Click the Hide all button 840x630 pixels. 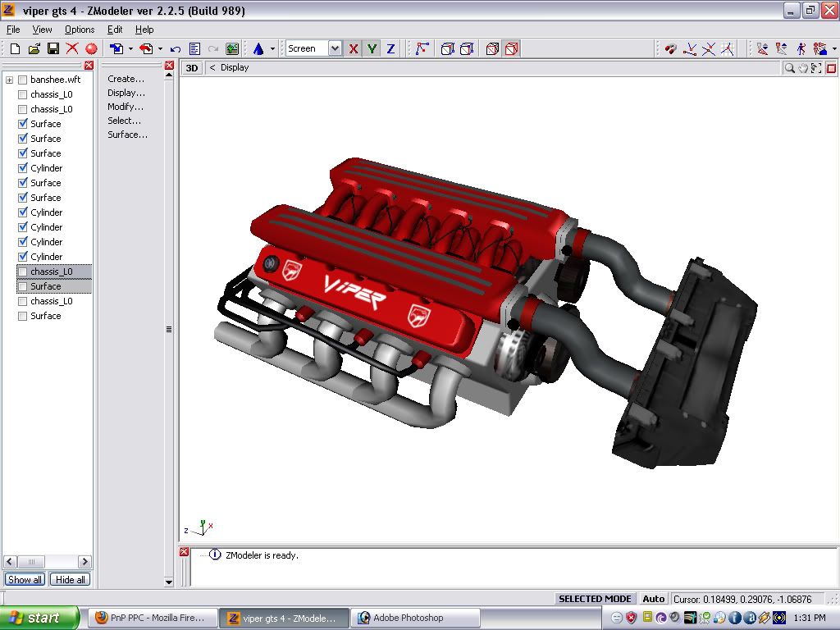point(70,580)
